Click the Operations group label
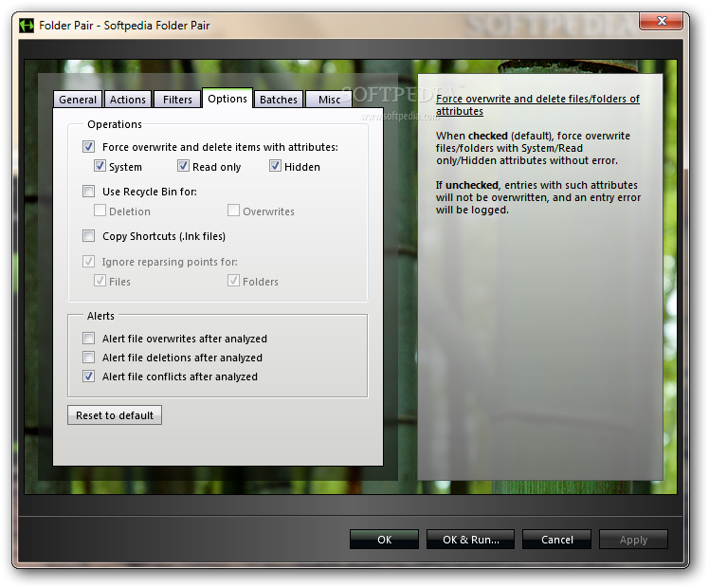 pyautogui.click(x=115, y=124)
